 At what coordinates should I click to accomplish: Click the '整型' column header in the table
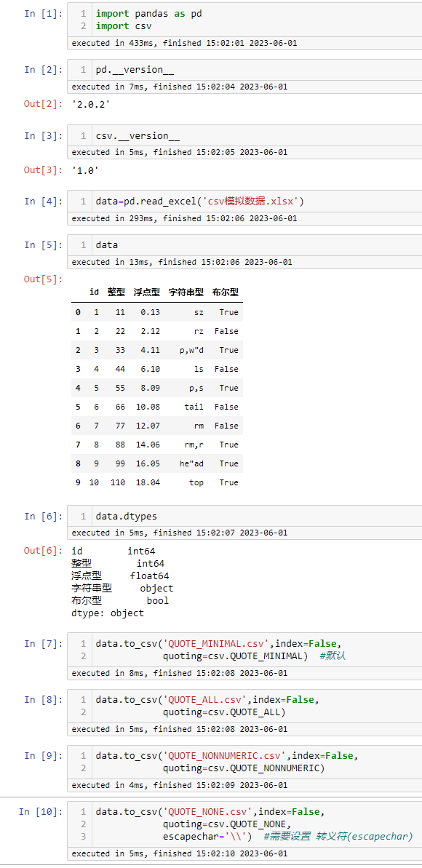tap(116, 292)
